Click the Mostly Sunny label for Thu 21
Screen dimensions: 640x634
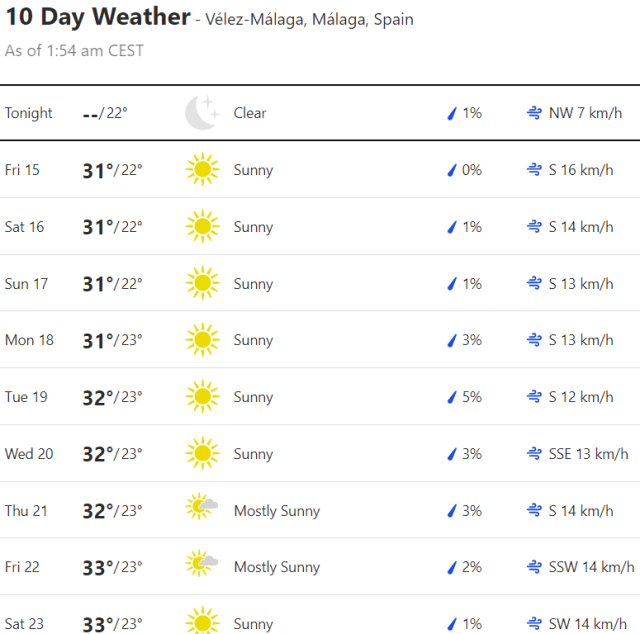click(277, 511)
